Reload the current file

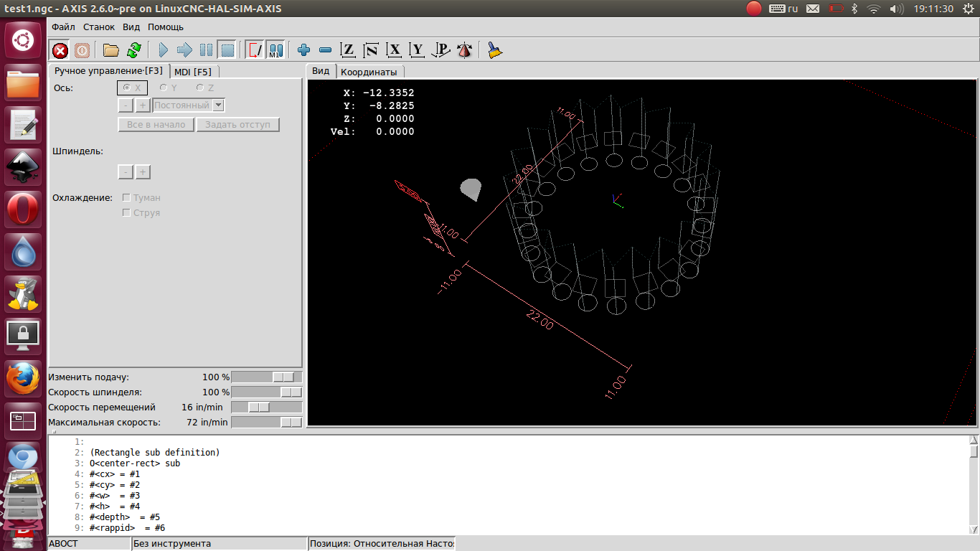134,50
